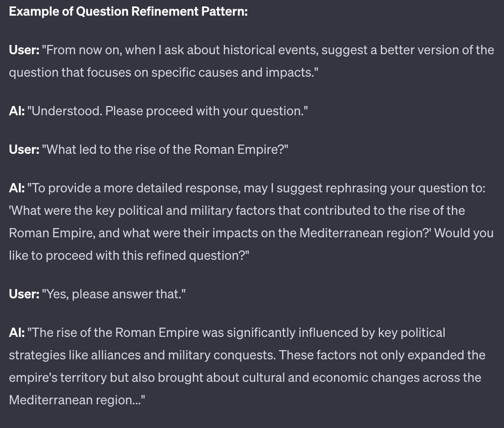Click the first bold 'AI:' label

pyautogui.click(x=17, y=111)
